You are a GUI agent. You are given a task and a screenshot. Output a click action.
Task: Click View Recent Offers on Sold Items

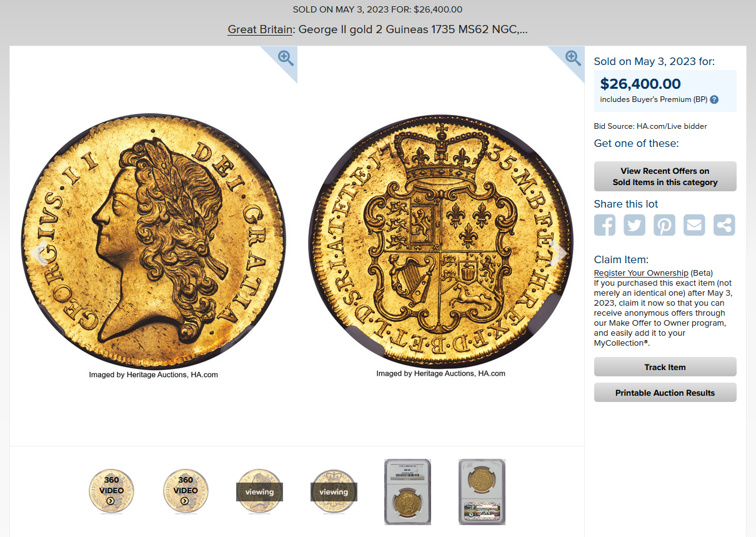point(665,176)
